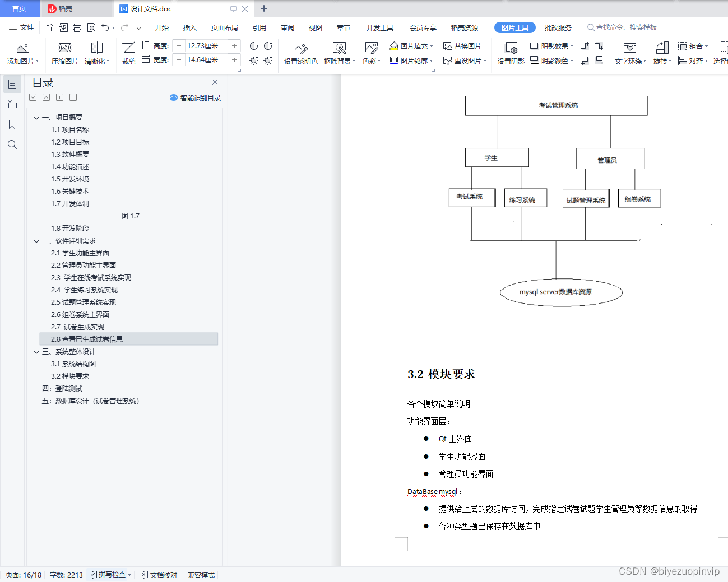Click 替换图片 replace picture
Image resolution: width=728 pixels, height=582 pixels.
click(x=462, y=46)
